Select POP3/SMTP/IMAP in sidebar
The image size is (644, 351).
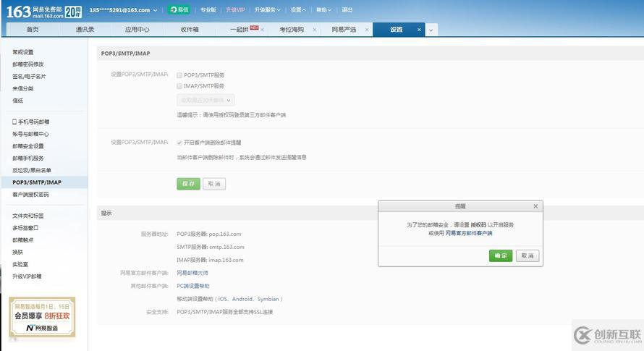coord(44,182)
